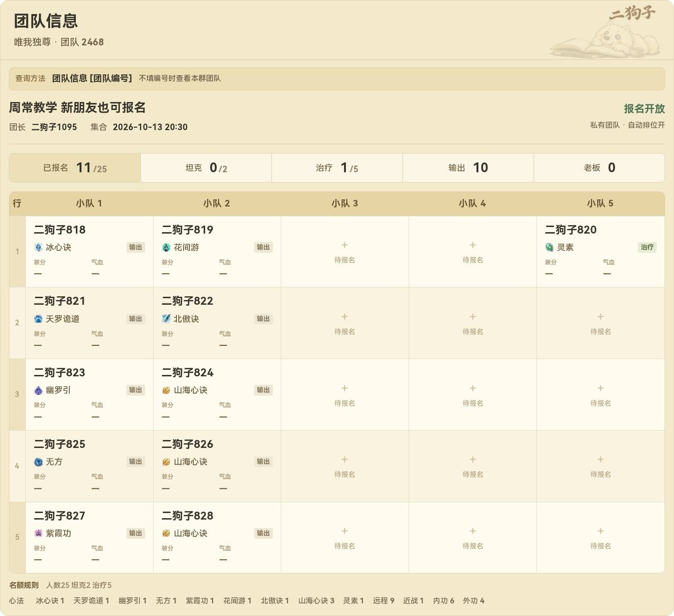Click the plus icon in 小队 4 row 1
Screen dimensions: 674x616
click(x=473, y=245)
